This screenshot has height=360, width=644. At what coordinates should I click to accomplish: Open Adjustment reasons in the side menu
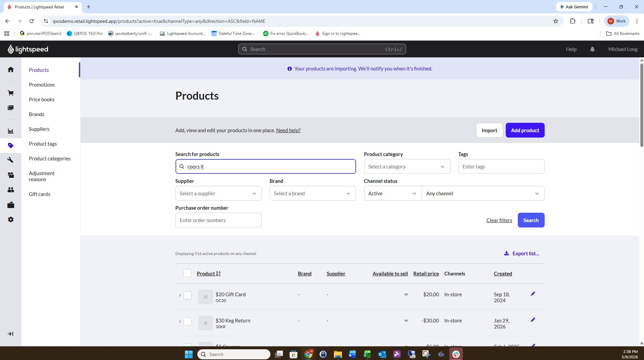[x=42, y=176]
